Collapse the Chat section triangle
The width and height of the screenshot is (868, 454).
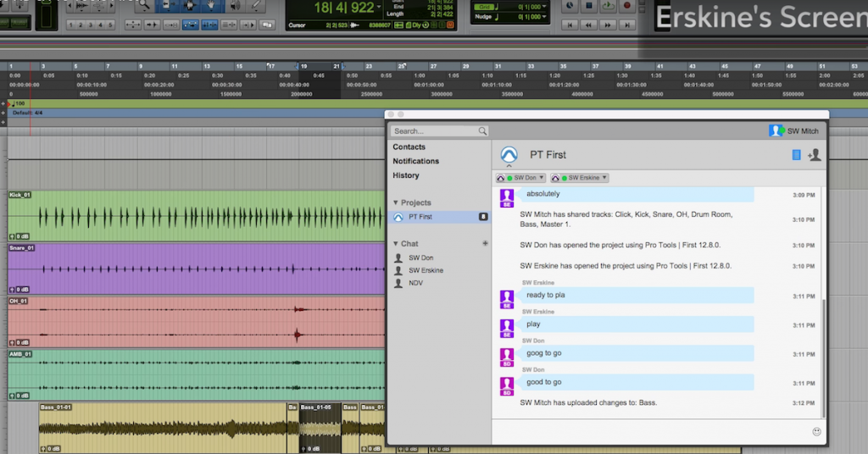[x=395, y=243]
